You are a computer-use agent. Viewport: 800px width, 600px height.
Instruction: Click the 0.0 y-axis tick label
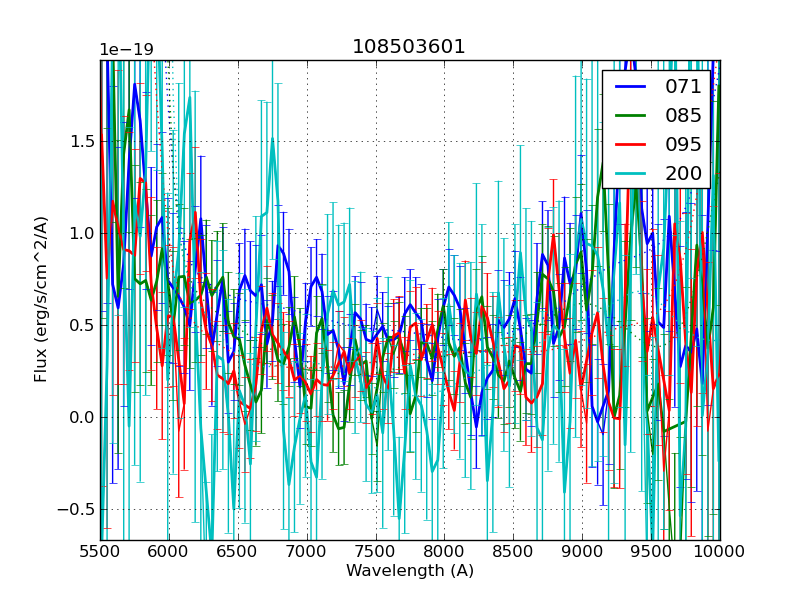[81, 417]
